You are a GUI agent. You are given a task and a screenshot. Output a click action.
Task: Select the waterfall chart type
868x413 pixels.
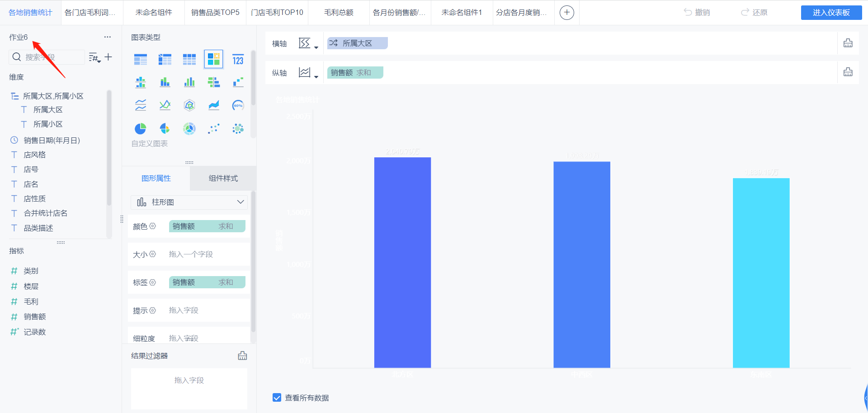(x=238, y=82)
